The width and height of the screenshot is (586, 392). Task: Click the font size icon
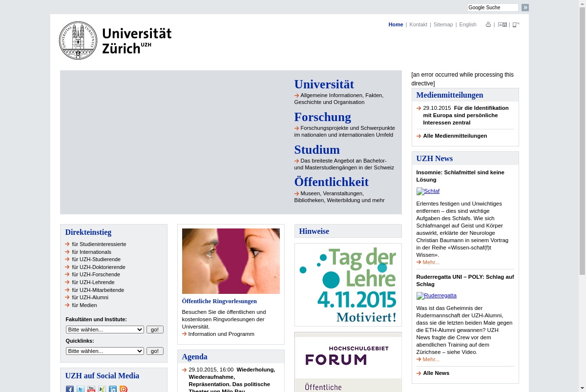(502, 24)
